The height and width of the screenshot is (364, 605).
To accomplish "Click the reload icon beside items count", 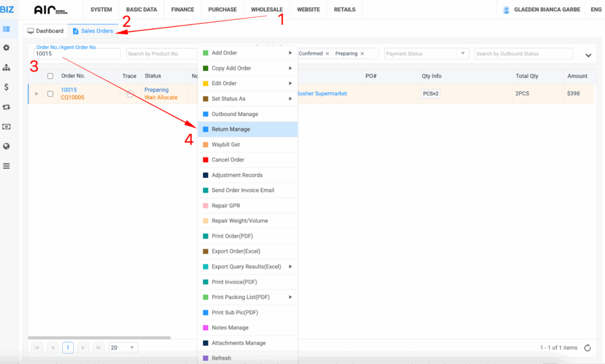I will tap(587, 348).
